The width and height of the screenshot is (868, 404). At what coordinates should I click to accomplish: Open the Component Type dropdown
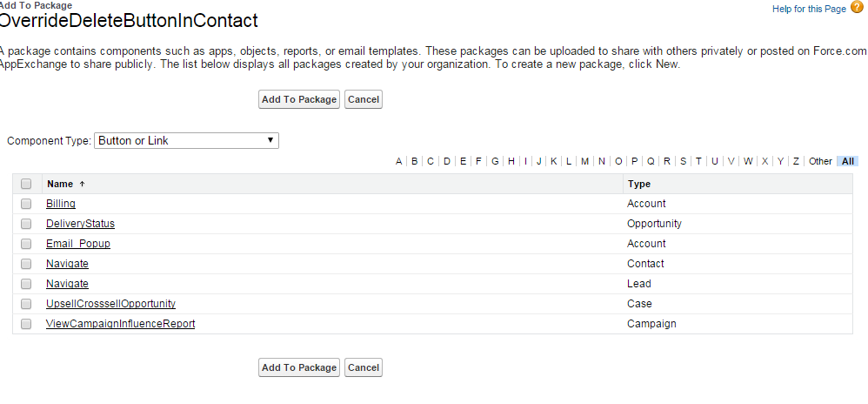coord(186,140)
